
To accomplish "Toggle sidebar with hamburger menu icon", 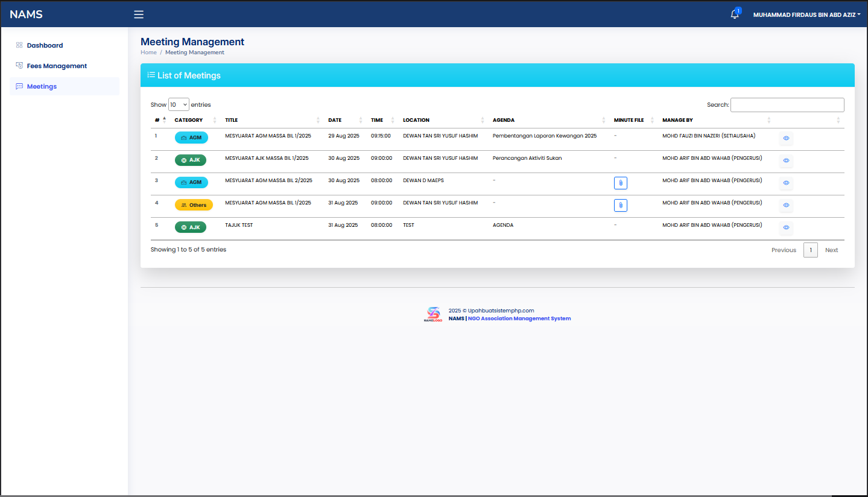I will [x=139, y=14].
